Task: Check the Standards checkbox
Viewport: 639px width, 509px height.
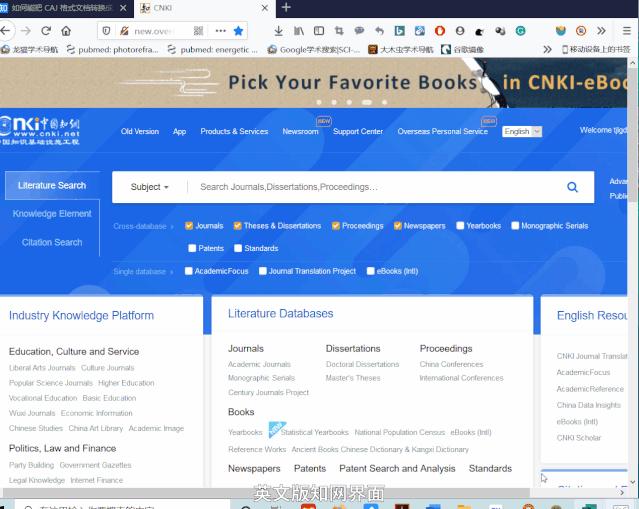Action: pos(238,248)
